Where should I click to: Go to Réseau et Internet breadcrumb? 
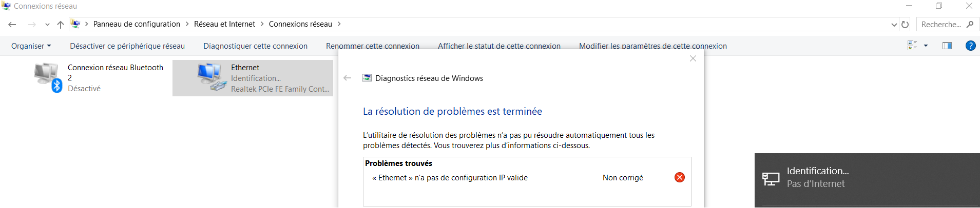tap(224, 24)
